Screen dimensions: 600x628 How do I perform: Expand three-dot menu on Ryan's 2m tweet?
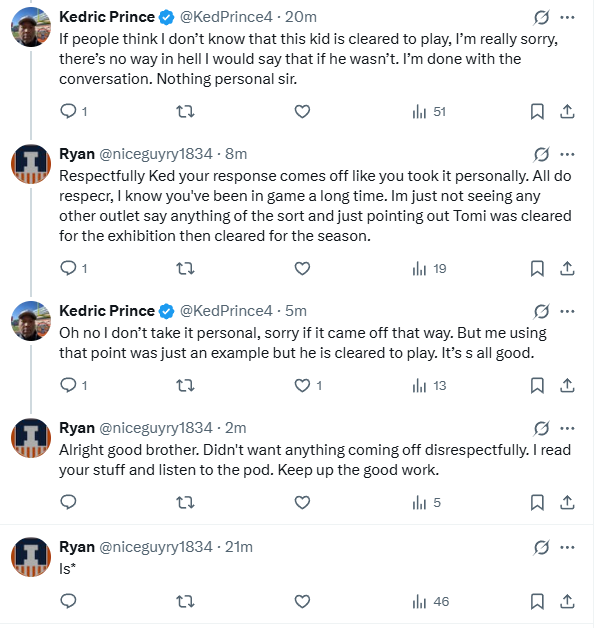[x=568, y=429]
